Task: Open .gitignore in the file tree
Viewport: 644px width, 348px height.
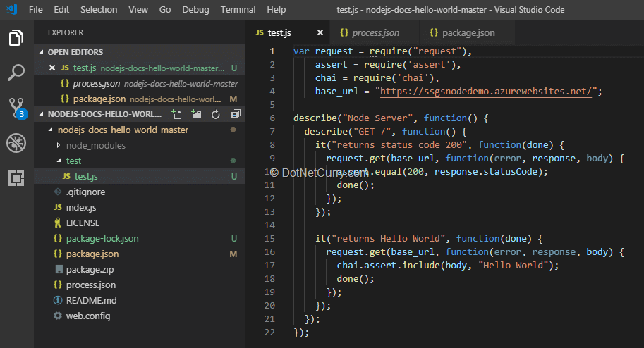Action: 140,192
